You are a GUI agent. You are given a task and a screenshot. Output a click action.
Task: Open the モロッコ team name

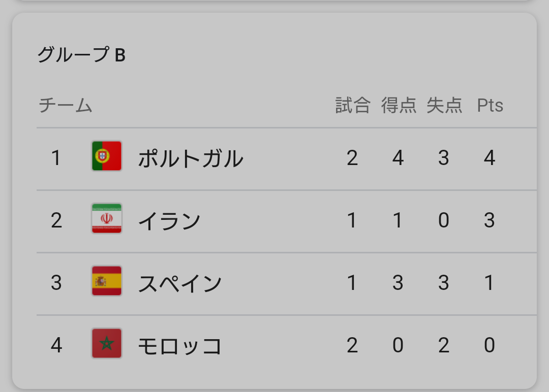[180, 346]
